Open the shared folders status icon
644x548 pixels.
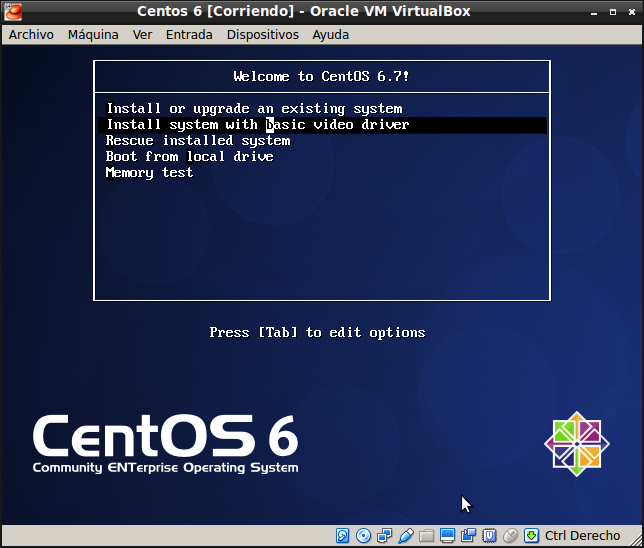(x=427, y=536)
